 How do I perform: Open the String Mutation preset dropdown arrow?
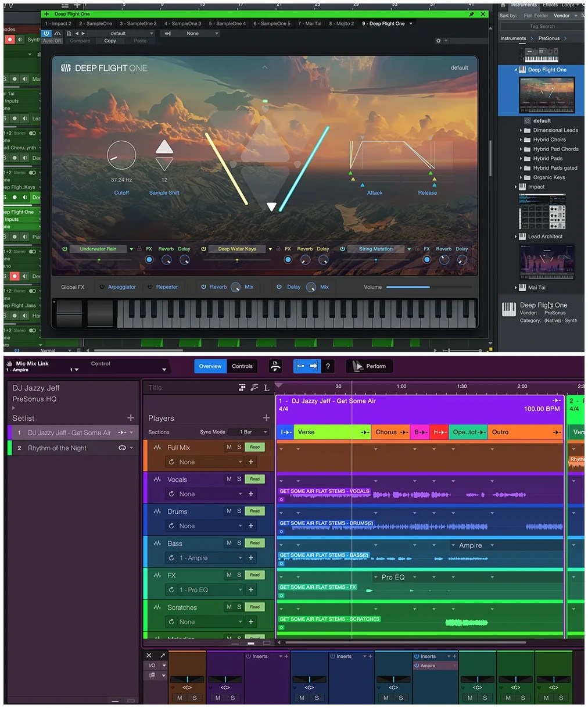coord(409,249)
